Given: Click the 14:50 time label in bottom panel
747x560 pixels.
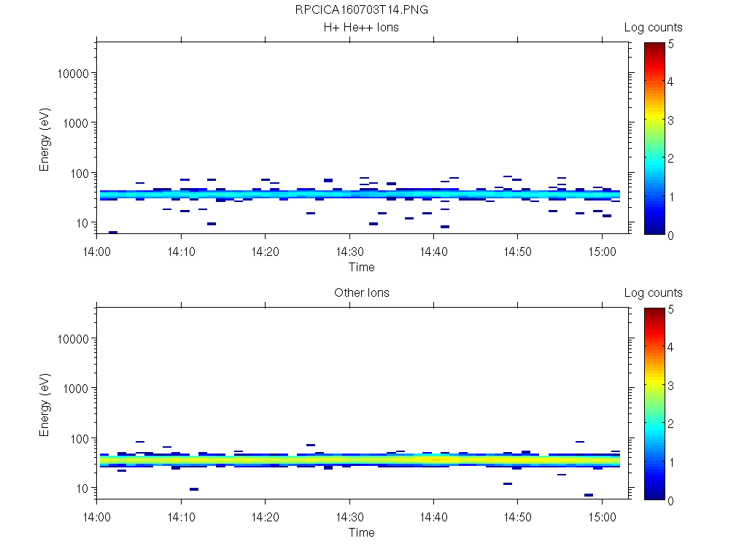Looking at the screenshot, I should tap(518, 517).
